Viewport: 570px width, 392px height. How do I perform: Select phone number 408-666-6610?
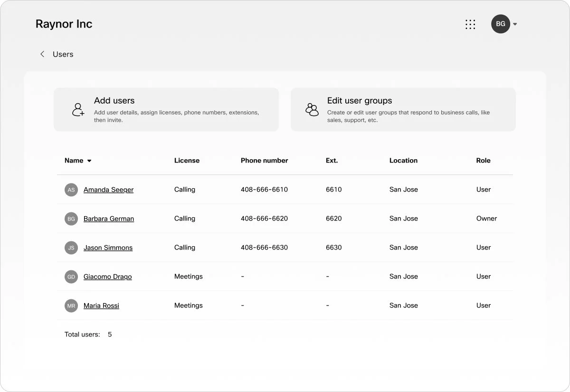(x=264, y=190)
